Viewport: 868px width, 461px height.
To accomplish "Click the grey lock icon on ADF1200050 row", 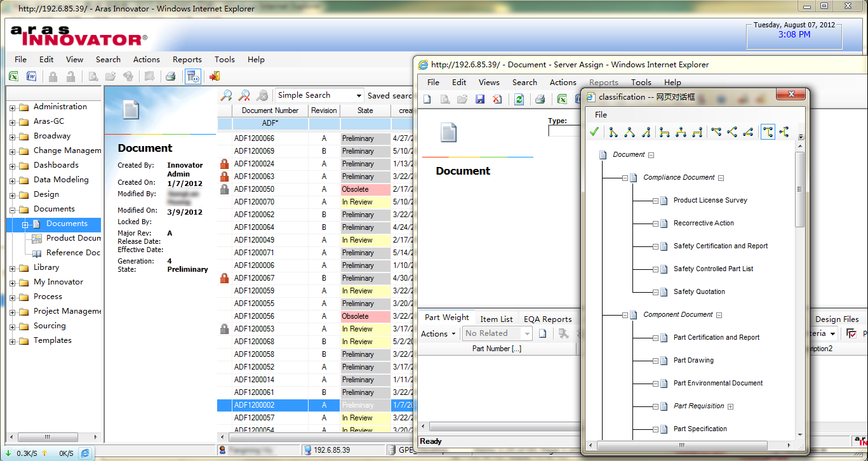I will 224,189.
